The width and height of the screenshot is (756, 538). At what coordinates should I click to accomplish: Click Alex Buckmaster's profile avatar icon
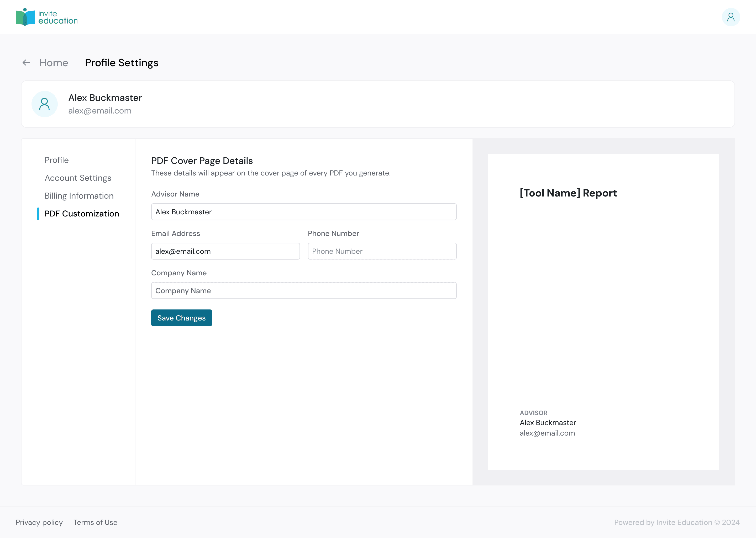tap(44, 104)
